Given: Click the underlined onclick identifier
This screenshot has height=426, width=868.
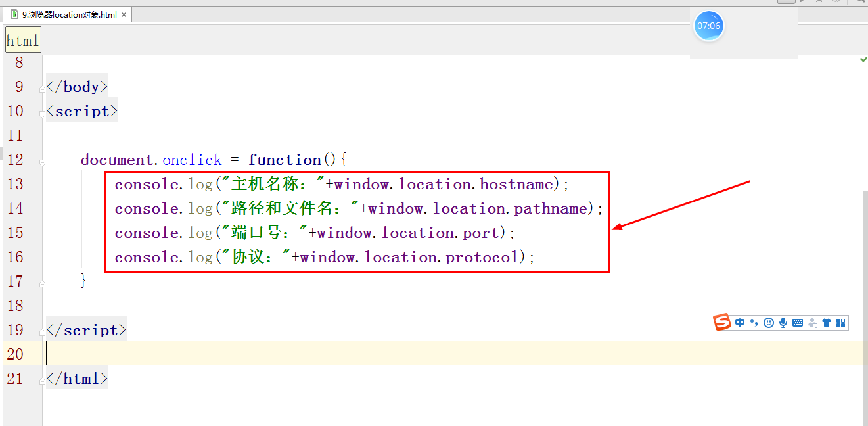Looking at the screenshot, I should [x=192, y=160].
